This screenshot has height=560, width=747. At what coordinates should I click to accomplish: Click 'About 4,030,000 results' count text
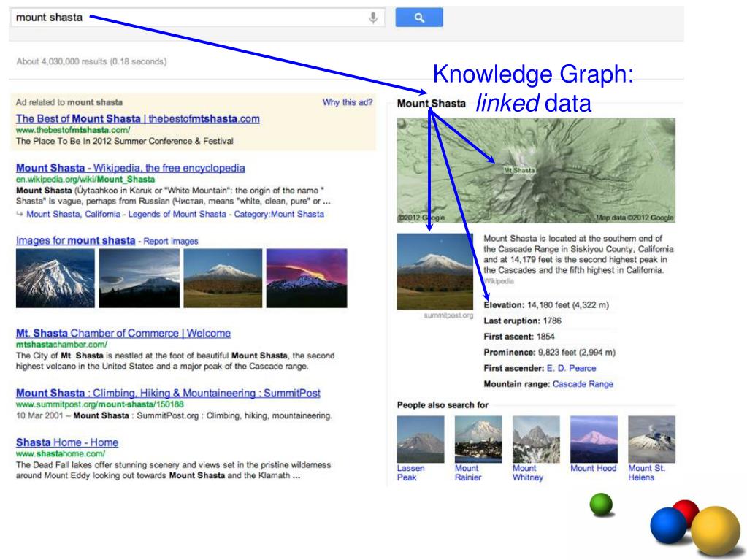pyautogui.click(x=91, y=61)
